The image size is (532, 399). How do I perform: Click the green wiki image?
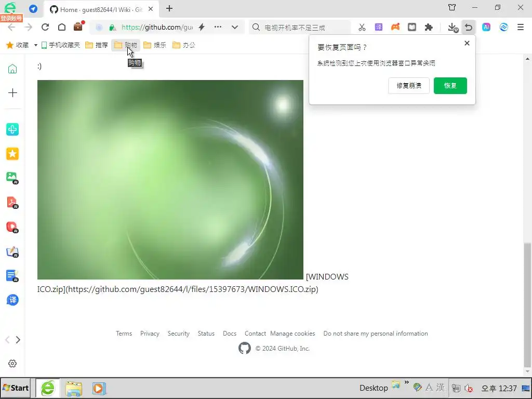(170, 180)
